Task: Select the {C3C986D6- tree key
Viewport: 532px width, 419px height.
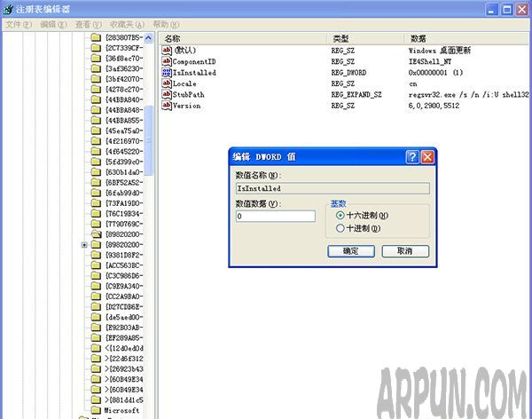Action: (124, 275)
